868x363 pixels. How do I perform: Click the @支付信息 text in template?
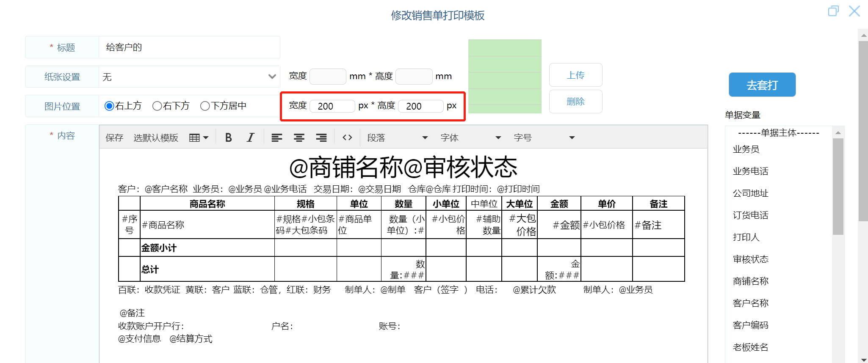coord(139,338)
